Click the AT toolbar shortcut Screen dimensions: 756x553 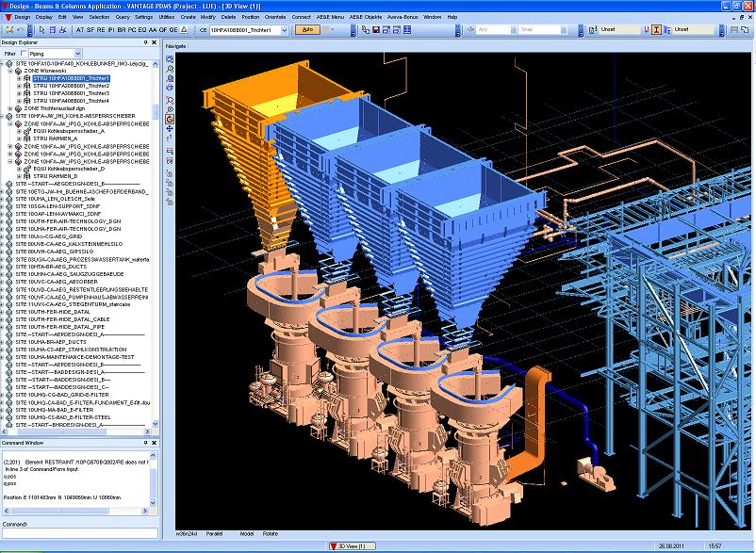pyautogui.click(x=79, y=30)
